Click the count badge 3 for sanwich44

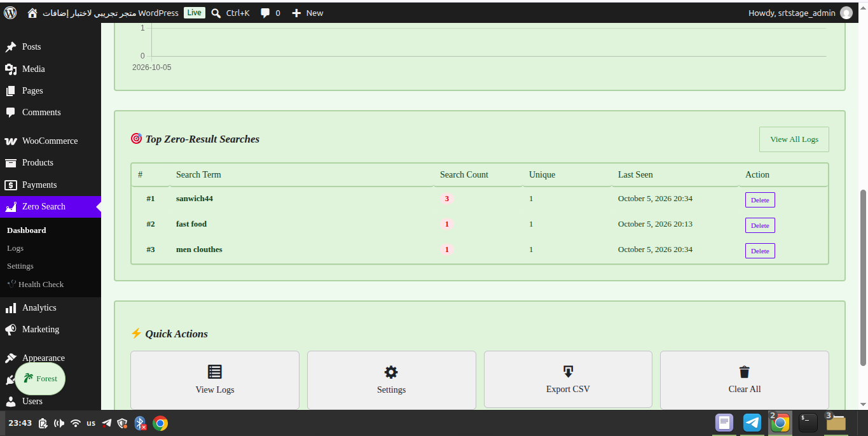[446, 199]
